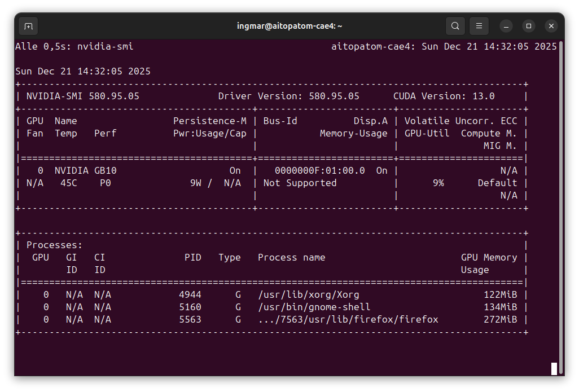
Task: Click the 9% GPU utilization value
Action: click(x=438, y=183)
